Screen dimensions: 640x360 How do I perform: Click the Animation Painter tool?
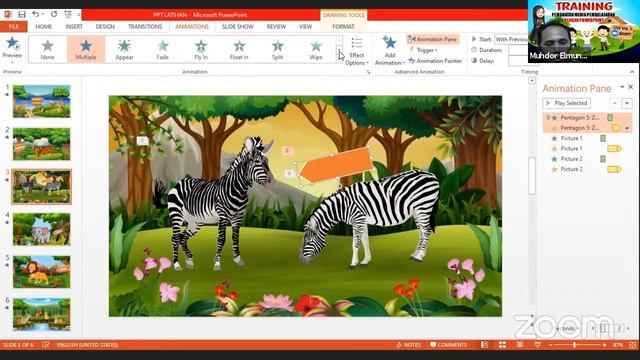click(x=435, y=60)
